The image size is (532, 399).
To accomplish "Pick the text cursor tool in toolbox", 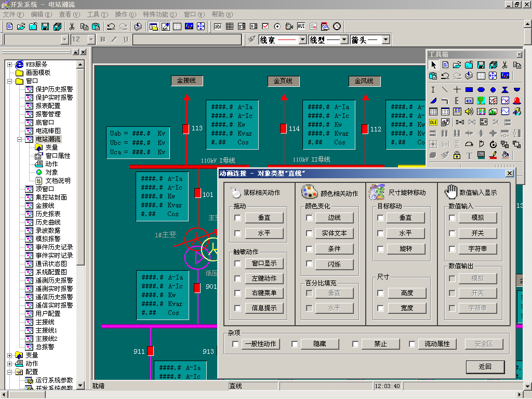I will 433,89.
